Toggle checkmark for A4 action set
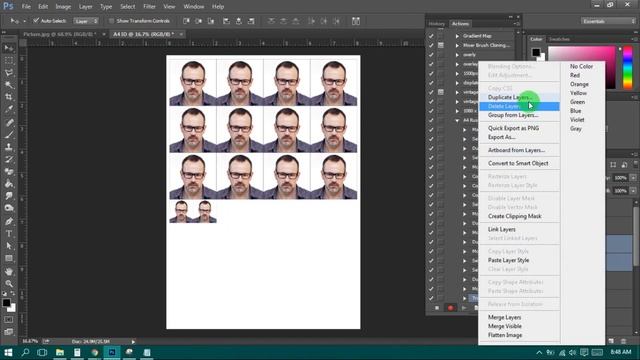Viewport: 640px width, 360px height. pos(431,120)
